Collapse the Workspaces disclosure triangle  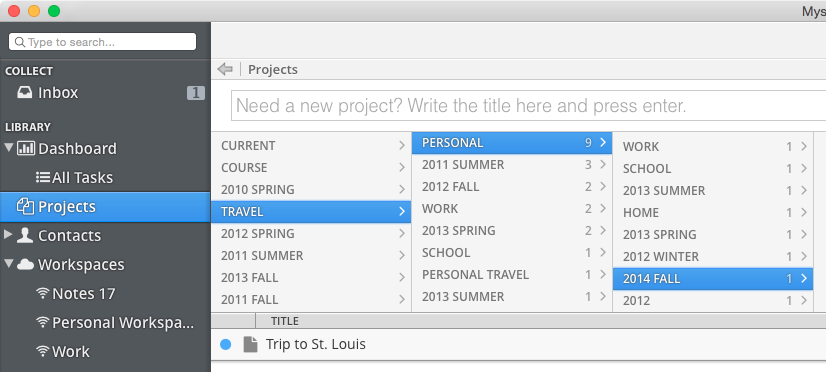[x=9, y=263]
